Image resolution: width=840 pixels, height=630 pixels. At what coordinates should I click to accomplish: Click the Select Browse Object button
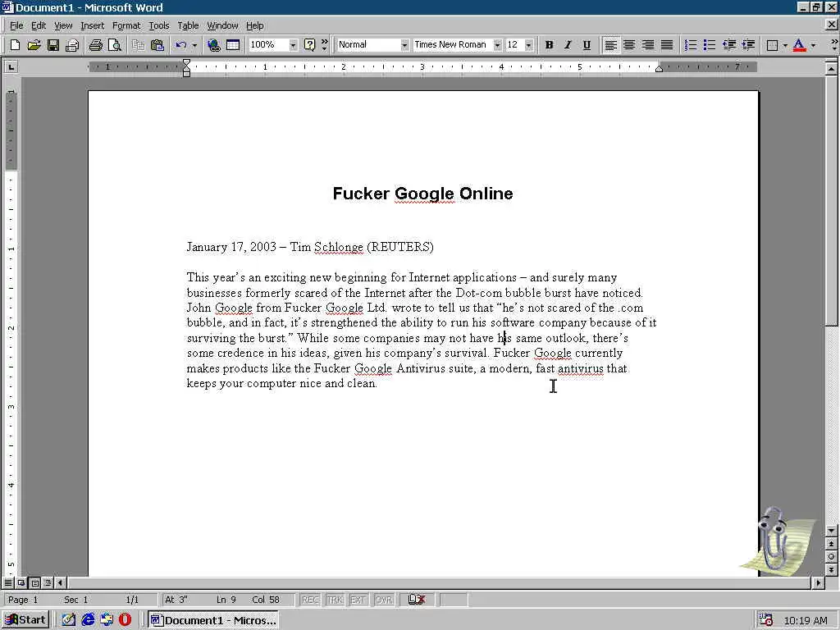(x=832, y=557)
